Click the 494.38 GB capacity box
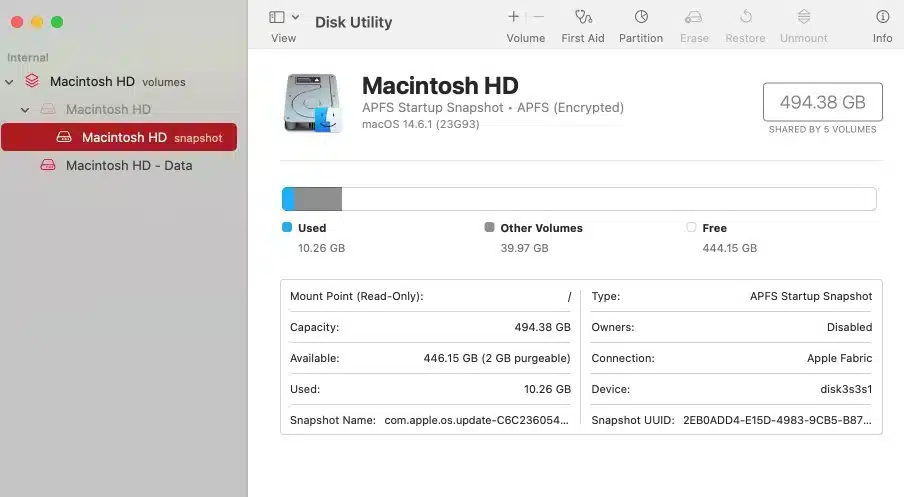The image size is (904, 497). click(x=823, y=102)
